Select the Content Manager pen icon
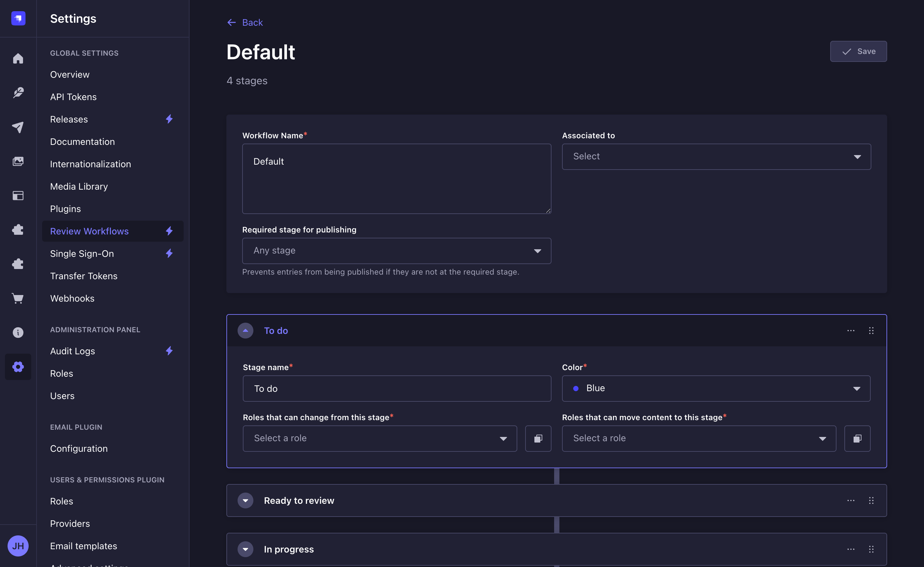The image size is (924, 567). click(x=18, y=93)
